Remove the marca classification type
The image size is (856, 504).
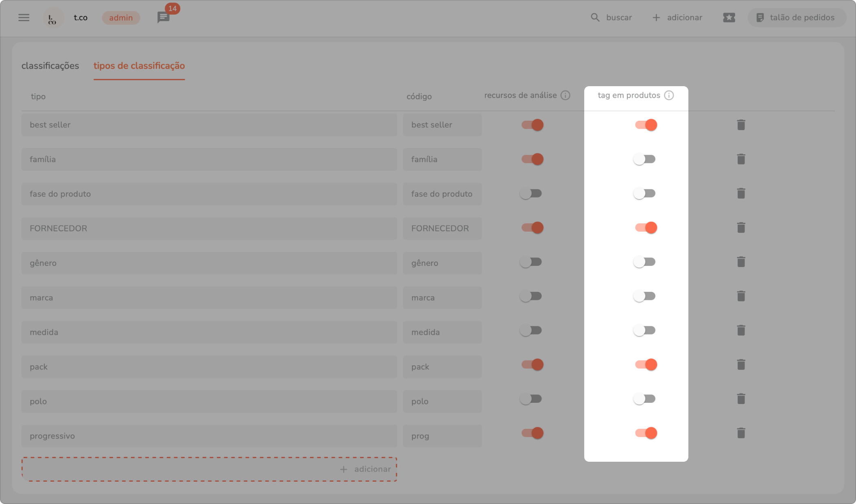(741, 296)
